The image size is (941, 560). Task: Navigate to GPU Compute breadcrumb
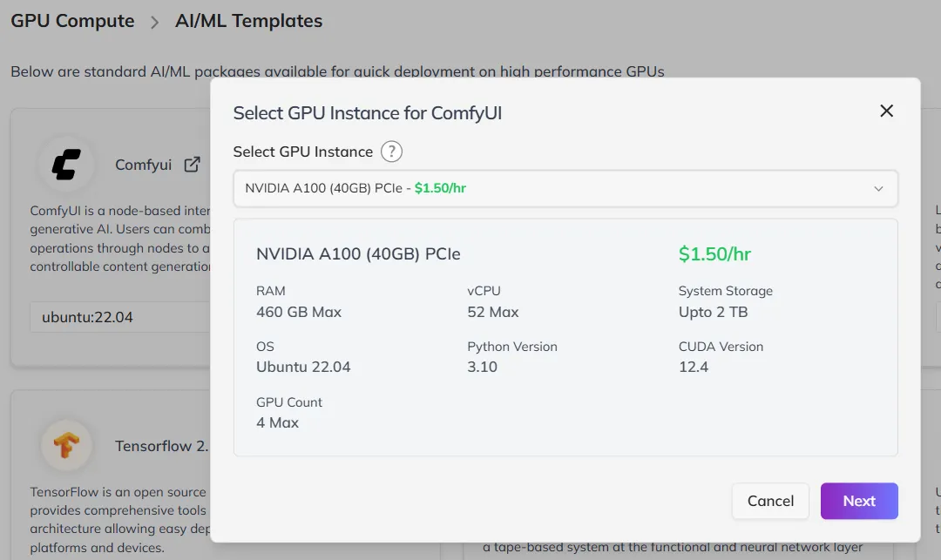pyautogui.click(x=71, y=20)
